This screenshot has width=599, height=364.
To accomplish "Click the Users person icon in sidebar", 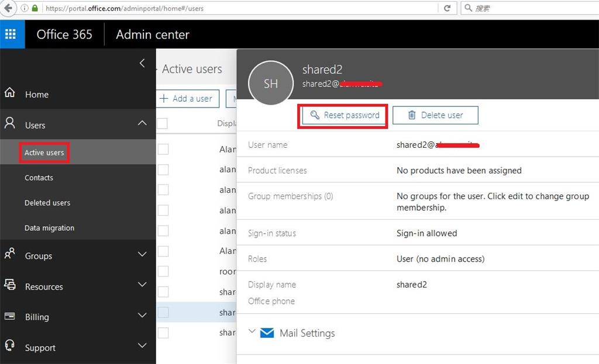I will pos(10,123).
